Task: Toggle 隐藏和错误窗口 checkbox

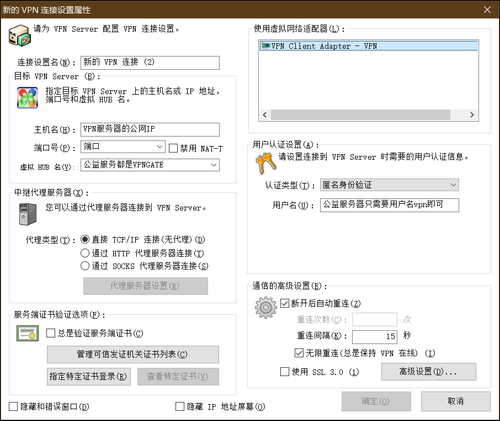Action: coord(13,406)
